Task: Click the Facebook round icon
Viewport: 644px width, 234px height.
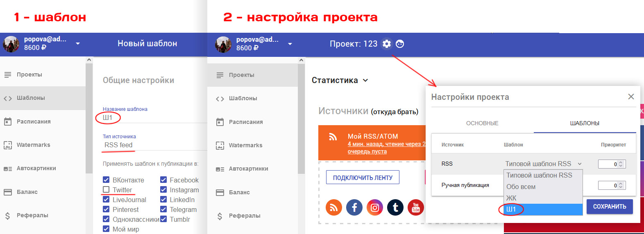Action: [354, 208]
